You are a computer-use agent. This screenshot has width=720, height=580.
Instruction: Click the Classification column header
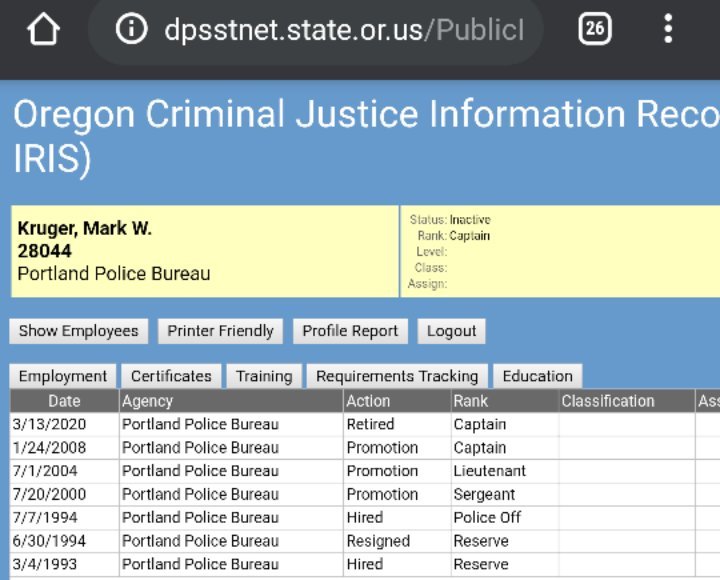[x=627, y=401]
